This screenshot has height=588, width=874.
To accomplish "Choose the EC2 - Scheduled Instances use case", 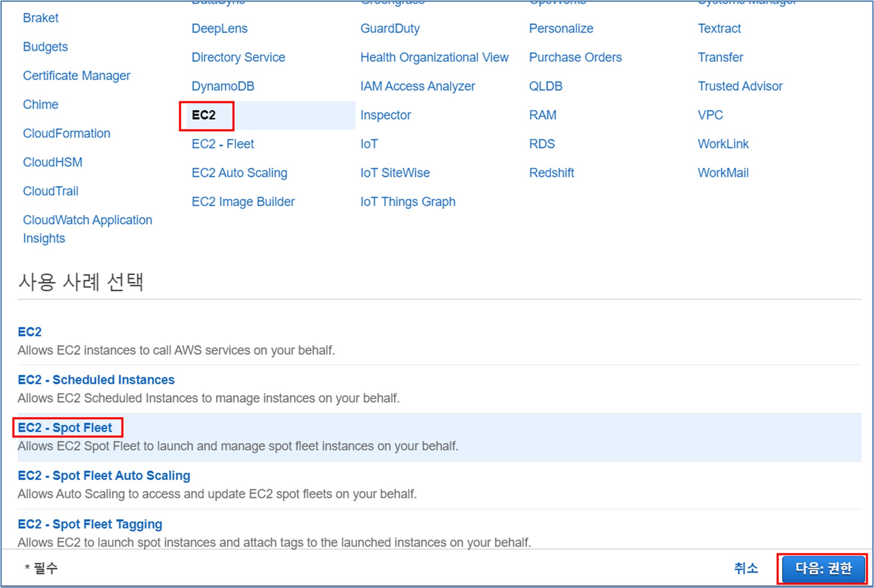I will [x=96, y=380].
